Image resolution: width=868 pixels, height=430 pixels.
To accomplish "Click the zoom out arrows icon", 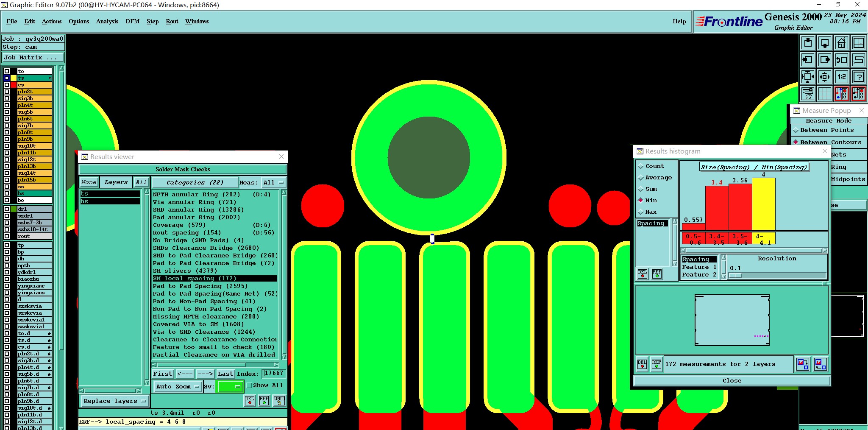I will pyautogui.click(x=825, y=77).
